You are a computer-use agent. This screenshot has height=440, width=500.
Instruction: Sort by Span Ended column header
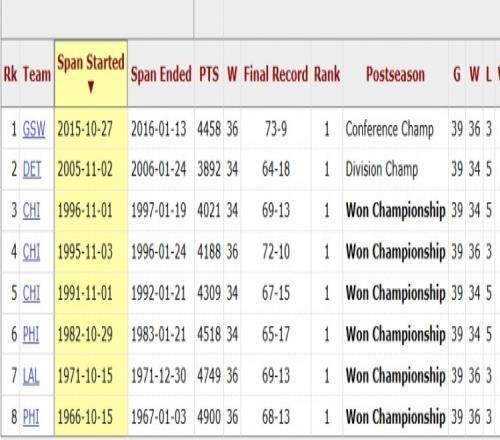click(161, 74)
